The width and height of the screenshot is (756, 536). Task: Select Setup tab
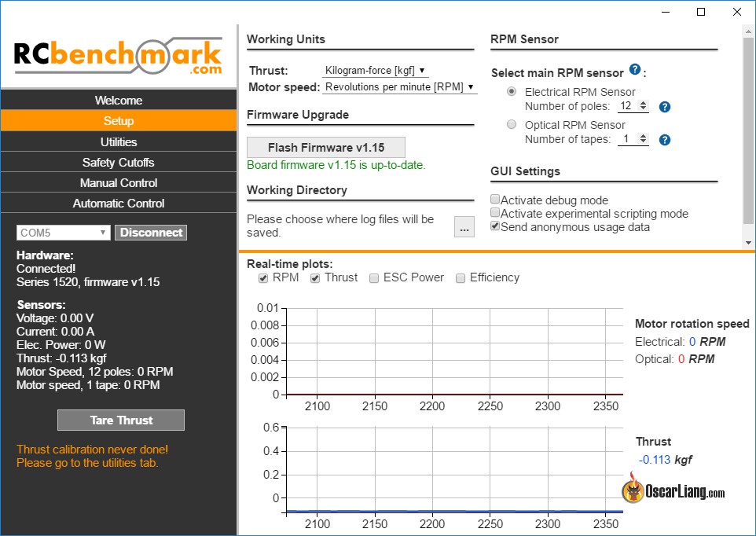[x=119, y=120]
